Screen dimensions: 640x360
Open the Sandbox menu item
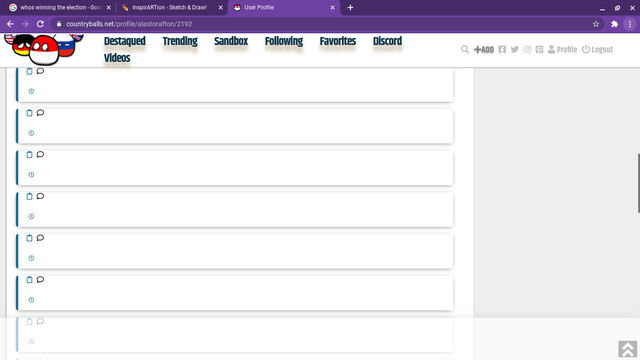[x=231, y=41]
